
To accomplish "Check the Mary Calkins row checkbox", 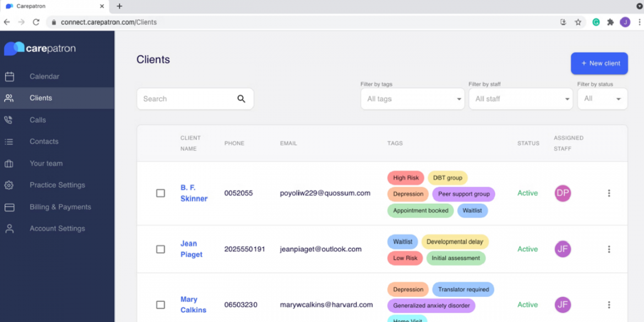I will [x=161, y=305].
